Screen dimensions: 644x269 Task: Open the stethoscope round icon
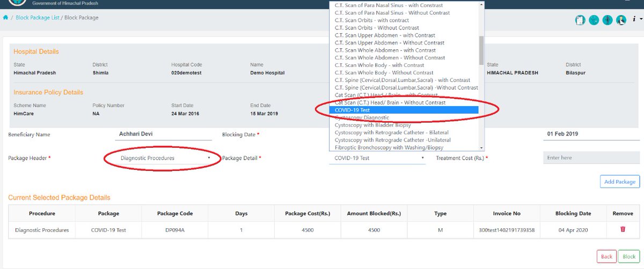(x=594, y=20)
